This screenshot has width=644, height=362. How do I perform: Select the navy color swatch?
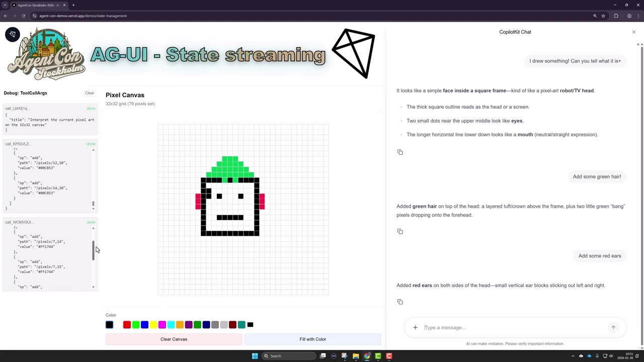click(x=206, y=325)
